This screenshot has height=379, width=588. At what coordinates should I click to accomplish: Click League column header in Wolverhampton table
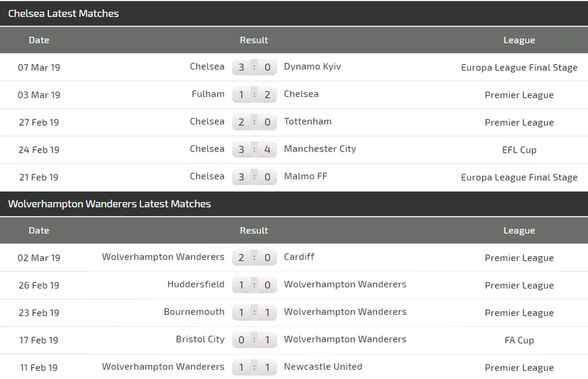tap(519, 231)
